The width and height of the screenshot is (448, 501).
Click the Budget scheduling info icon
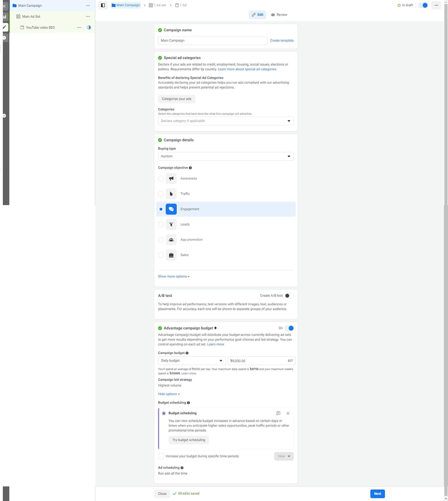click(188, 403)
